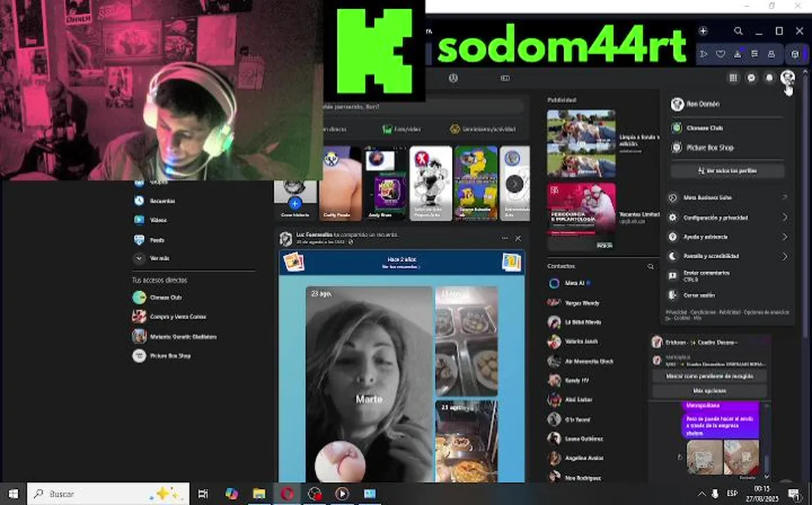812x505 pixels.
Task: Open the notifications bell icon
Action: [x=769, y=78]
